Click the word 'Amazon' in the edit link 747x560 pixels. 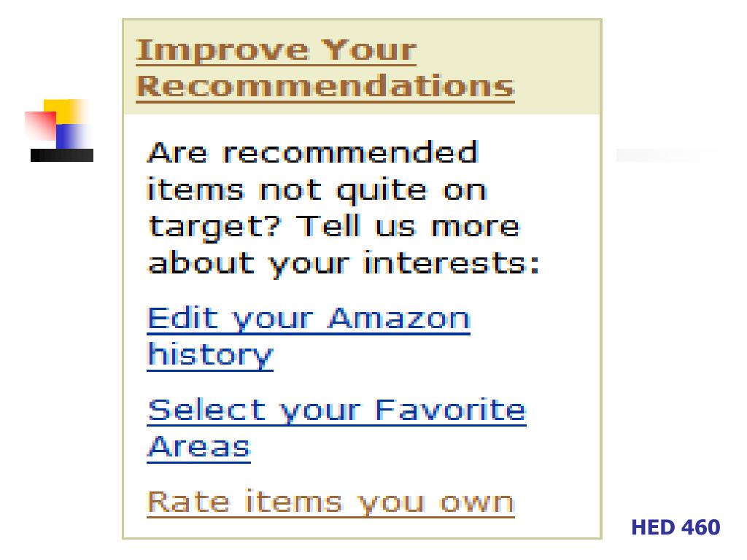pyautogui.click(x=399, y=319)
